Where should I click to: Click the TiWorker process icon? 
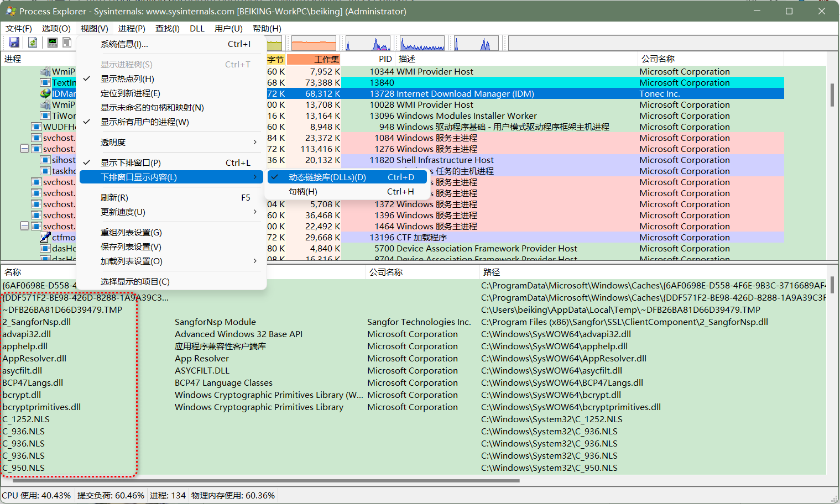pyautogui.click(x=46, y=116)
